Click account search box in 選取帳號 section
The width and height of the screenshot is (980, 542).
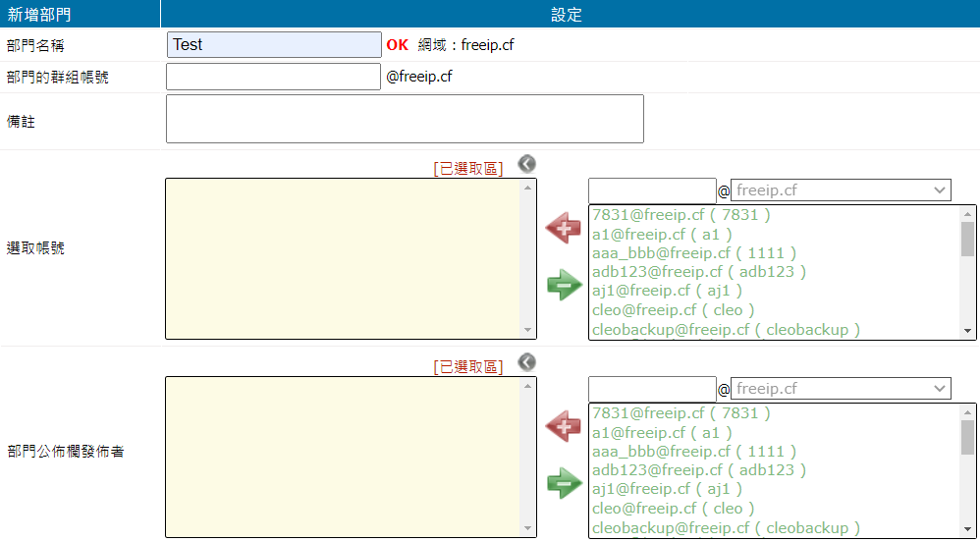652,190
